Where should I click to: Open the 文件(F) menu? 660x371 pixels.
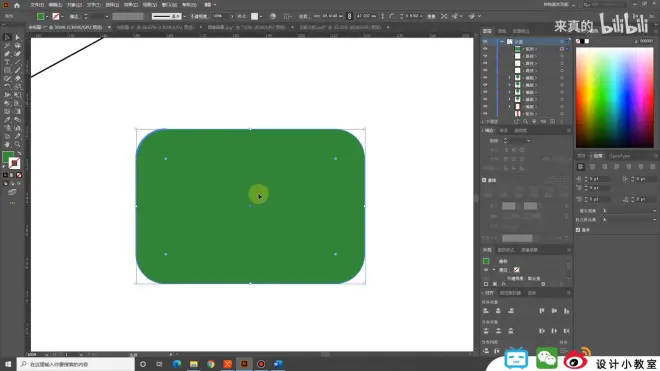pos(37,5)
